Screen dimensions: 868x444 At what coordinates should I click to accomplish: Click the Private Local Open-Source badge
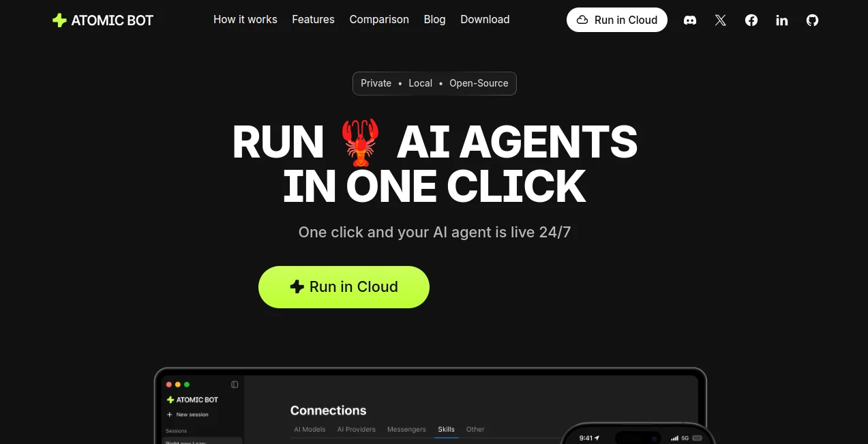click(434, 83)
